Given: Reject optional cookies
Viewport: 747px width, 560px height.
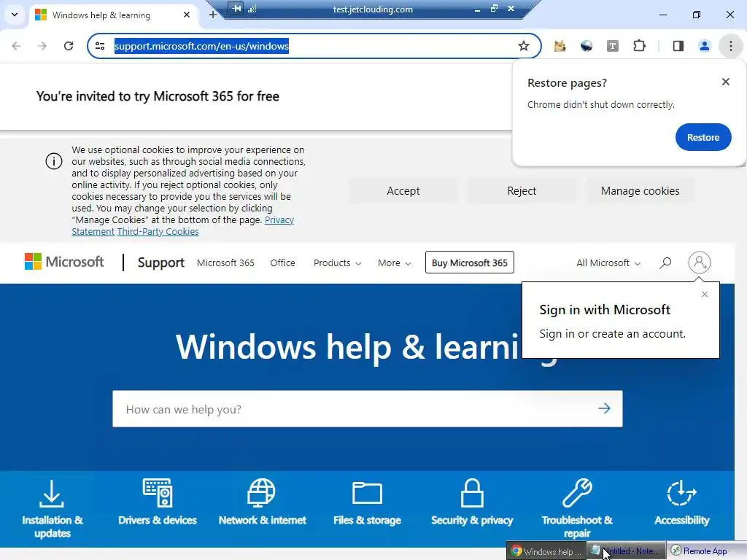Looking at the screenshot, I should 522,191.
